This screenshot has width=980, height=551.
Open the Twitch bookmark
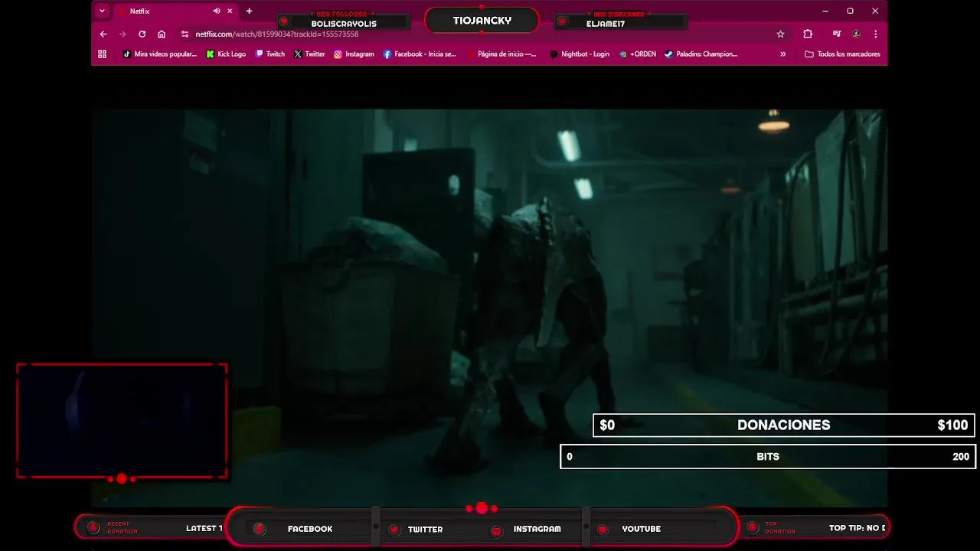click(269, 54)
